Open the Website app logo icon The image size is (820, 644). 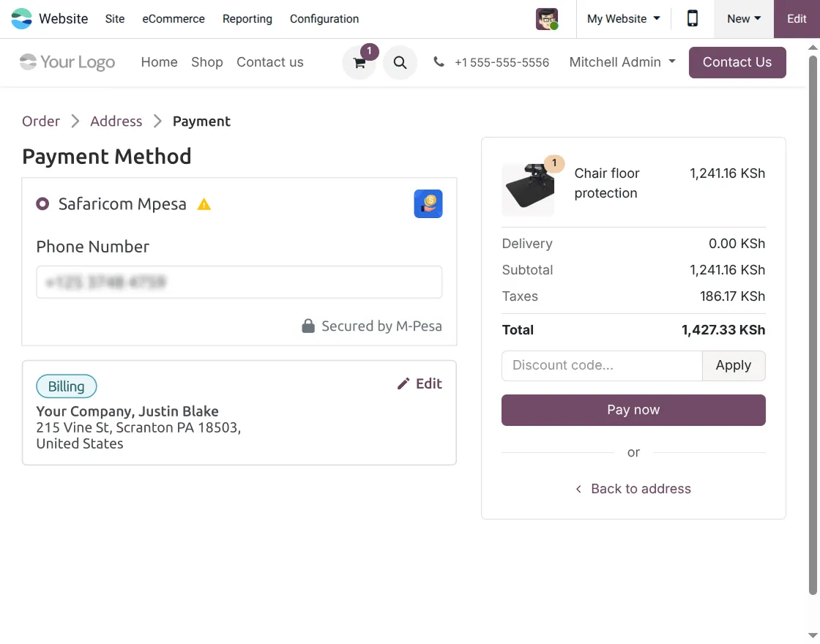pos(21,19)
